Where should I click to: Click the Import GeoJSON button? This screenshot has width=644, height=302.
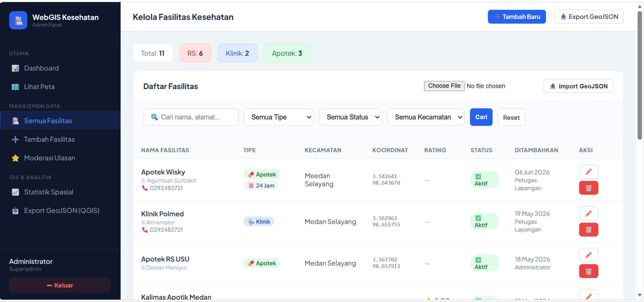pos(578,86)
